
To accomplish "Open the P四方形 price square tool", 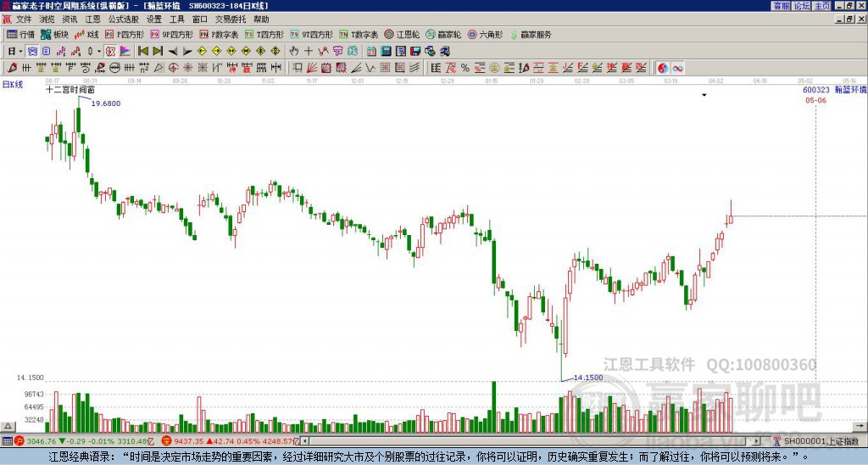I will [125, 34].
